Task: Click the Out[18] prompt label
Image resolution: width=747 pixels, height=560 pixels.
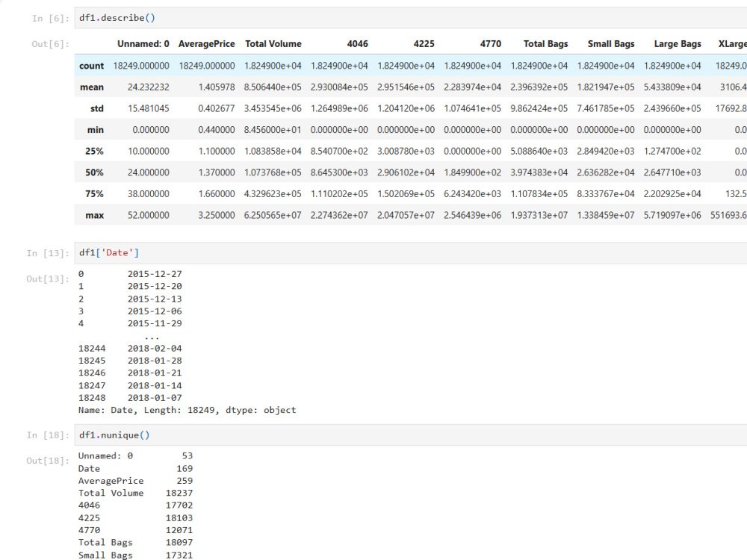Action: 48,461
